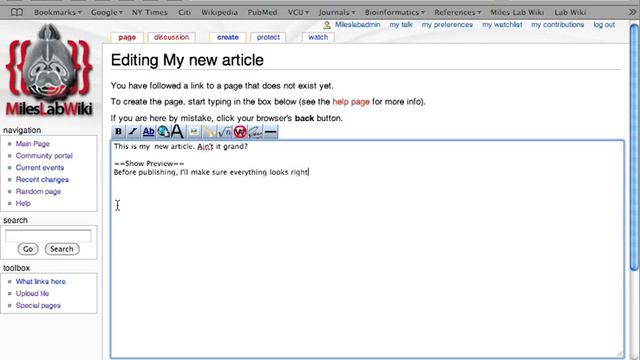Apply bold text formatting
This screenshot has height=360, width=640.
tap(118, 132)
